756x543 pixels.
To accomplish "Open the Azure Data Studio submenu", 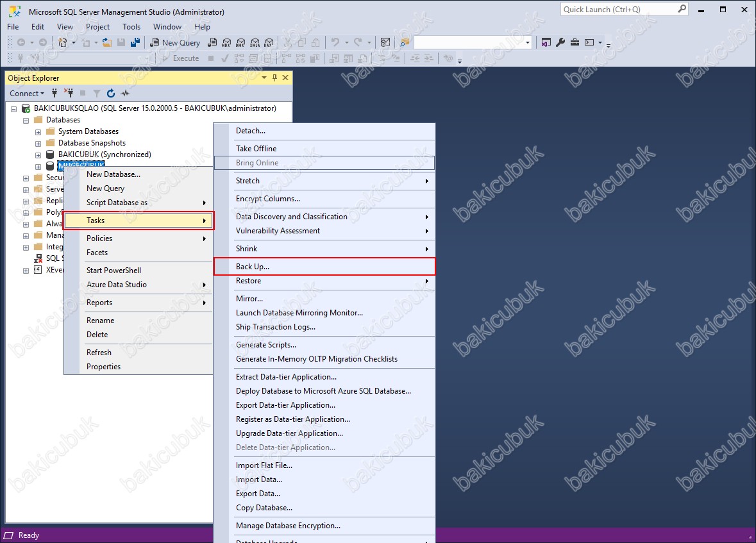I will [139, 285].
